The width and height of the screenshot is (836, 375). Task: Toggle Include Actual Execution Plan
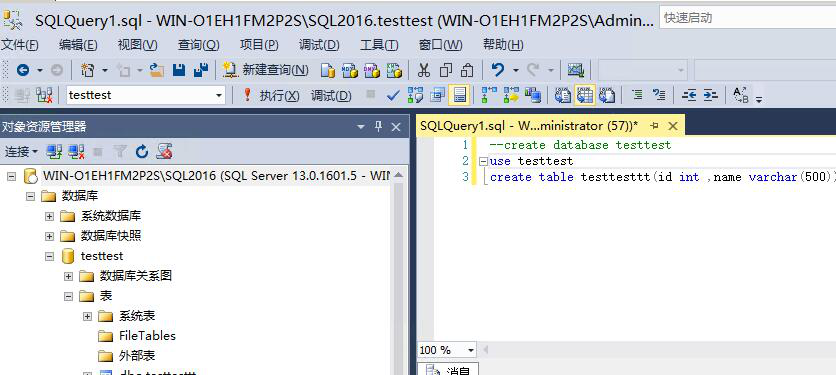(x=489, y=95)
